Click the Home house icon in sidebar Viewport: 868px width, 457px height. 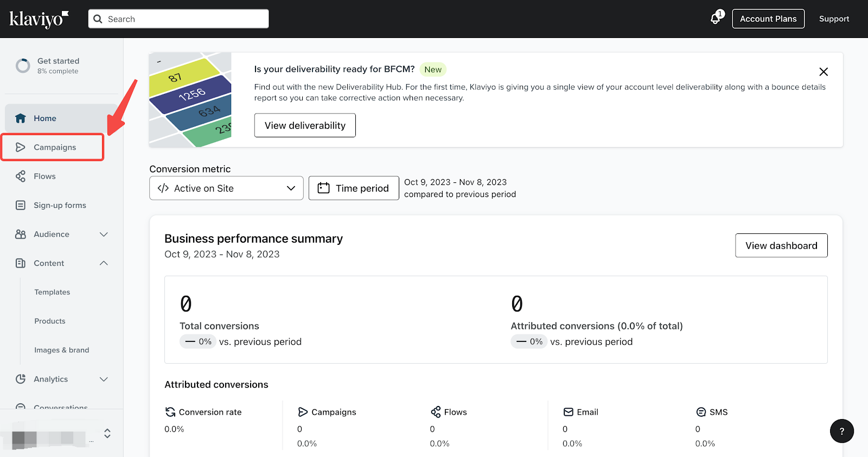[21, 118]
